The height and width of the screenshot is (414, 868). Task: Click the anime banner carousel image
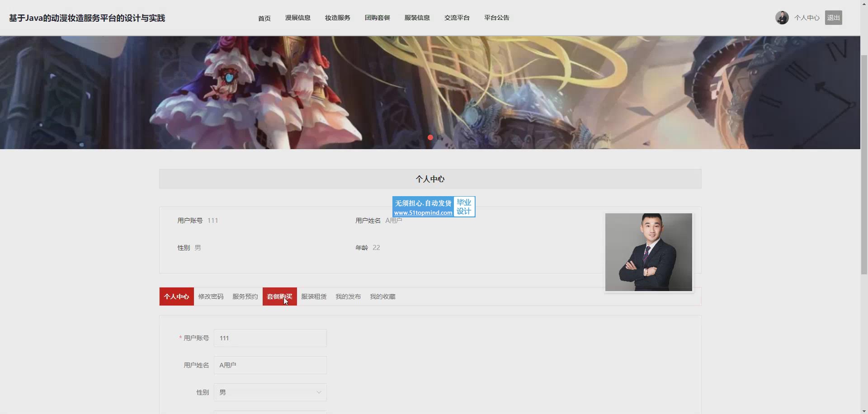pos(430,93)
